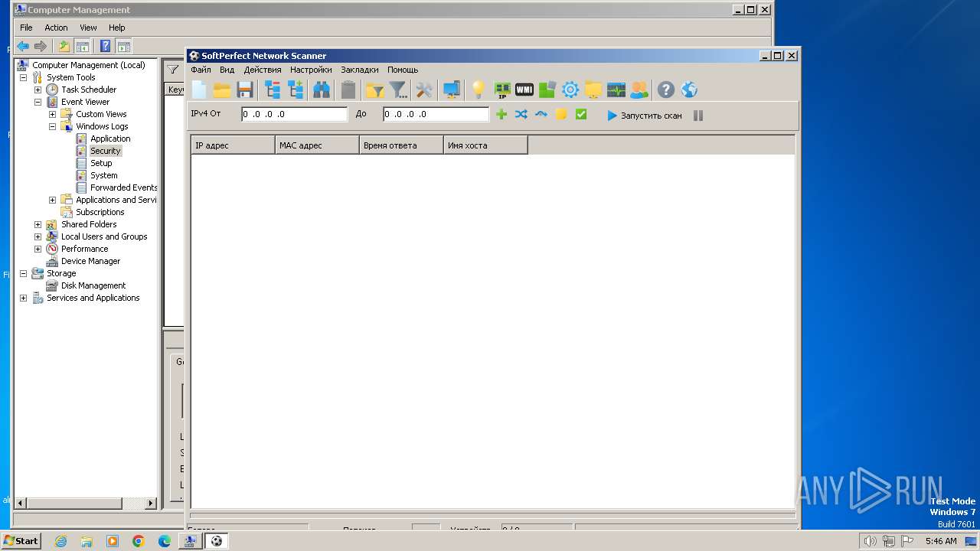Click the light bulb icon

pyautogui.click(x=479, y=90)
